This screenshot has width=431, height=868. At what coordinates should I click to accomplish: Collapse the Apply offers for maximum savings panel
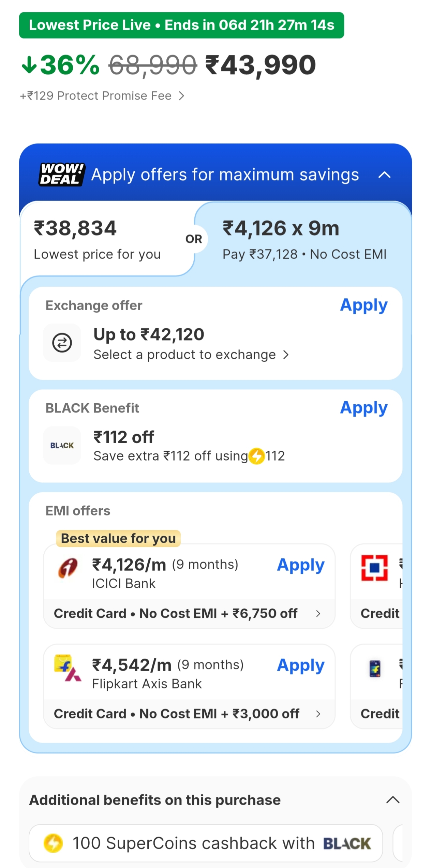[384, 175]
